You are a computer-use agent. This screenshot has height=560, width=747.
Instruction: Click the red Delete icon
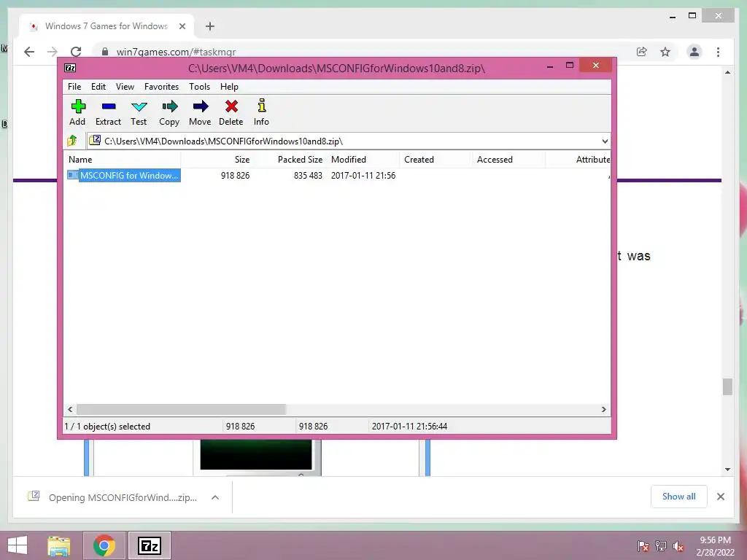(231, 112)
